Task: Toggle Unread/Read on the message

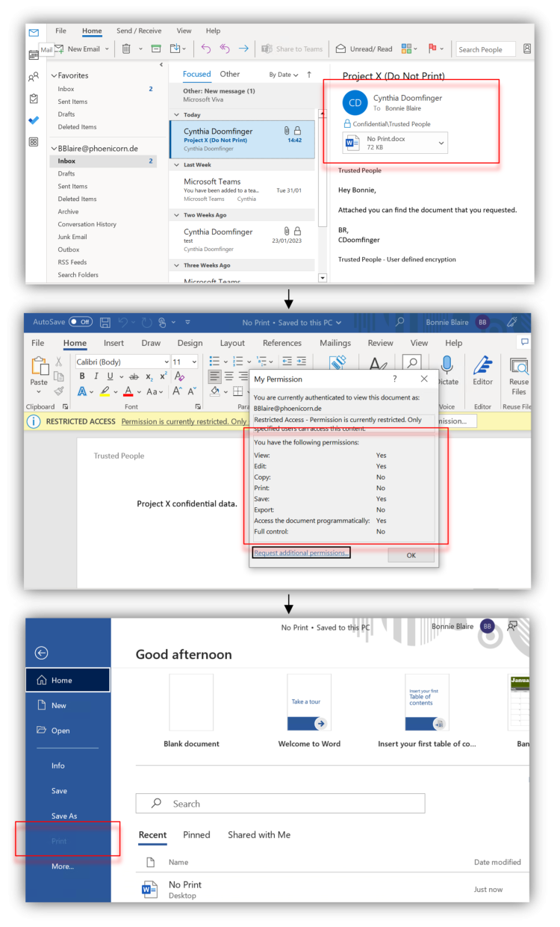Action: (x=364, y=49)
